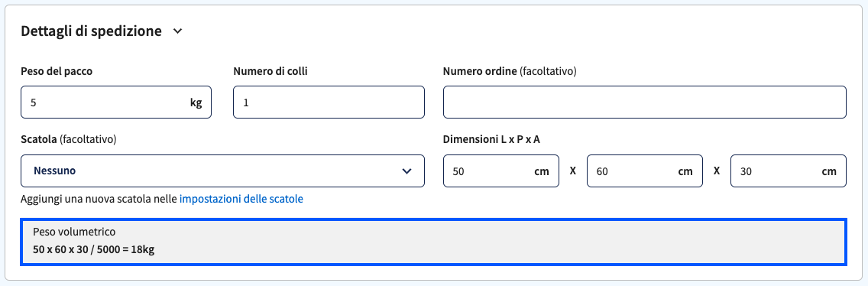Select the Numero di colli input
868x286 pixels.
(x=329, y=102)
